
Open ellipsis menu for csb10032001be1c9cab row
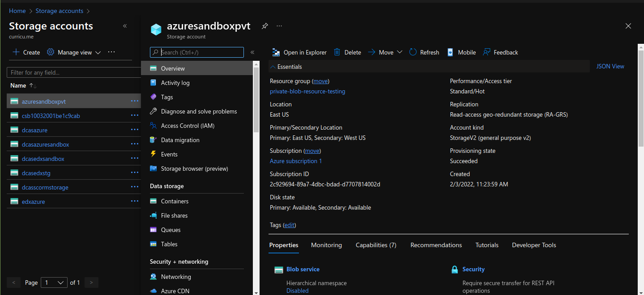(135, 115)
